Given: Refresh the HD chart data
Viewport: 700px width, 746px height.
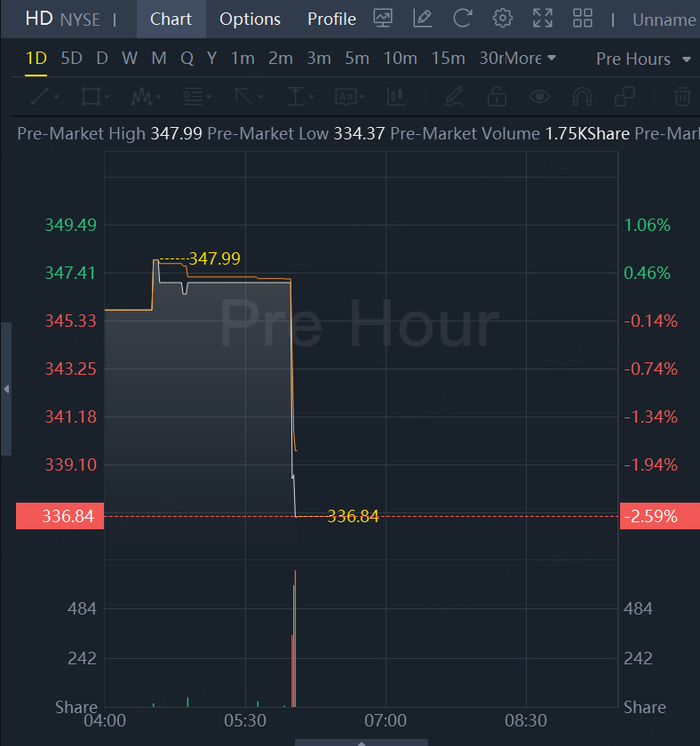Looking at the screenshot, I should (x=463, y=19).
